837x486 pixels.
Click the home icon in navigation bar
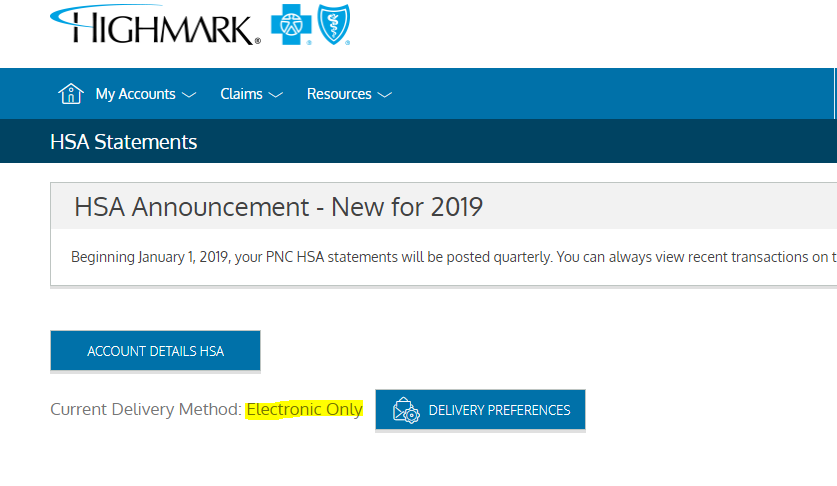pos(70,94)
